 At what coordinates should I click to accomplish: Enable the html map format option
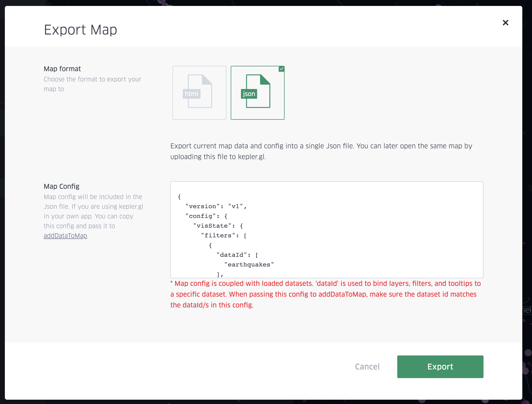[x=199, y=93]
